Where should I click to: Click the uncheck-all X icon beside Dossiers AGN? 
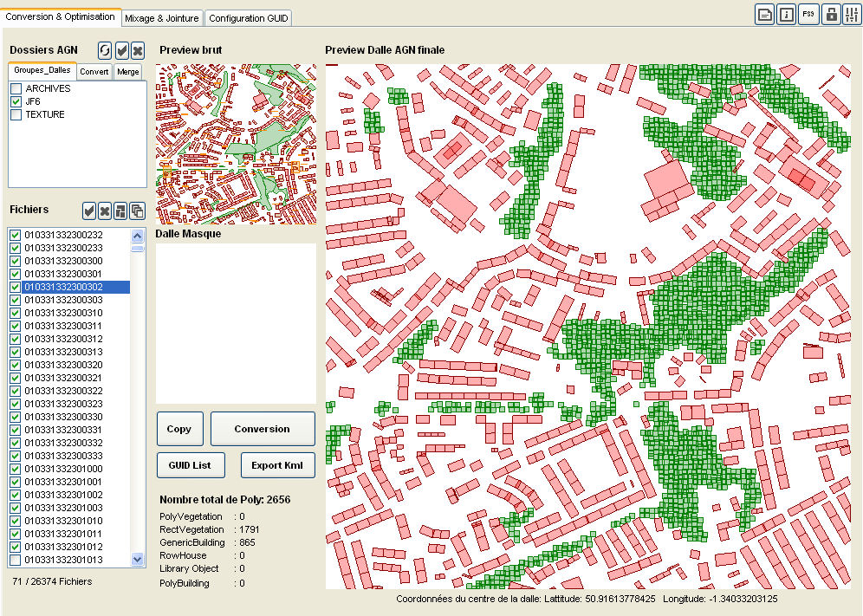point(138,50)
